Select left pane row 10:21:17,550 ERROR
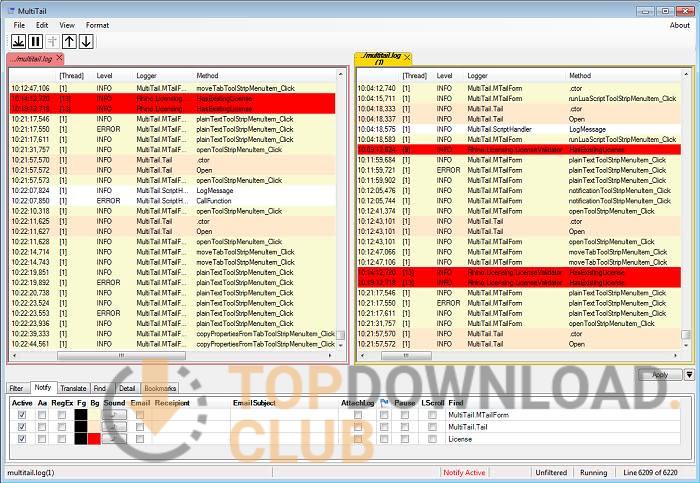Viewport: 700px width, 483px height. 173,129
